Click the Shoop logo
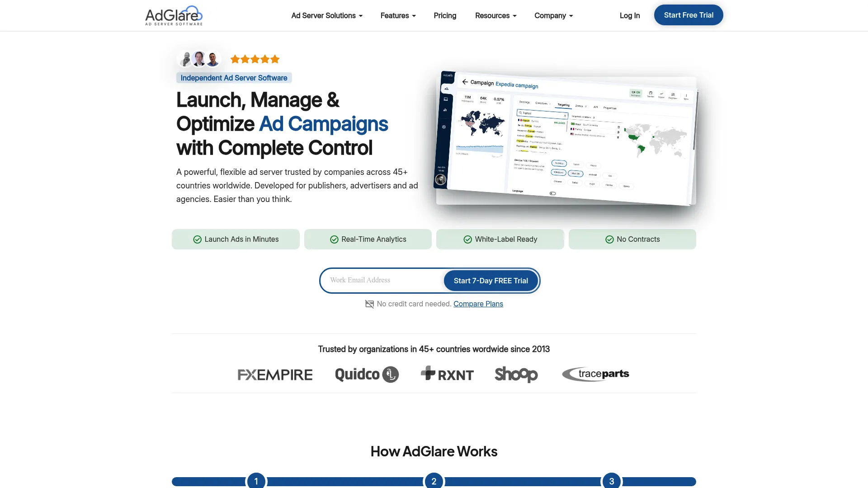Viewport: 868px width, 488px height. click(516, 375)
